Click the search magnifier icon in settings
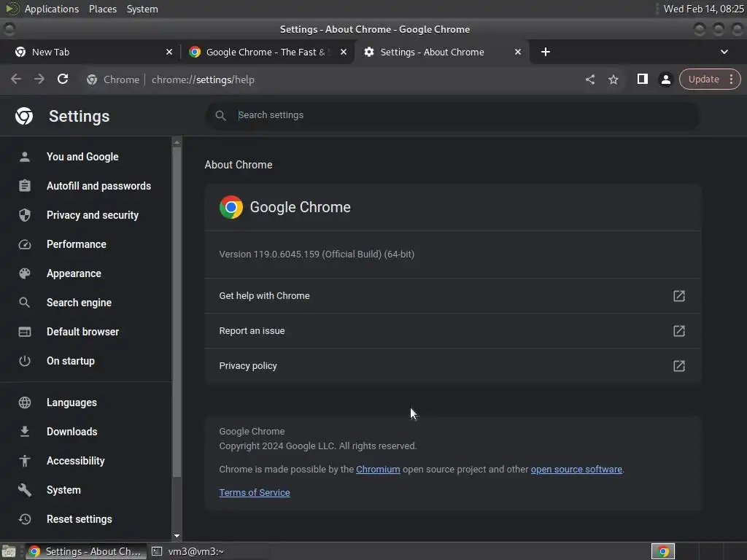Image resolution: width=747 pixels, height=560 pixels. (x=220, y=115)
